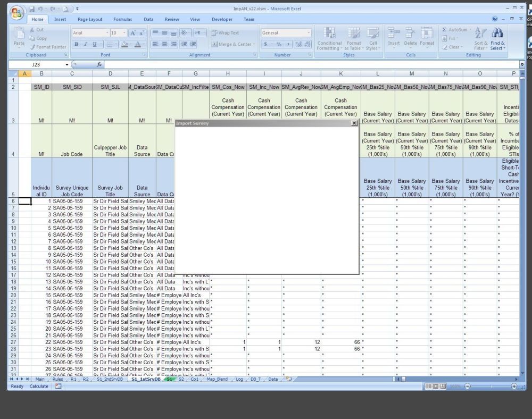532x419 pixels.
Task: Open the Insert Function fx button
Action: tap(99, 64)
